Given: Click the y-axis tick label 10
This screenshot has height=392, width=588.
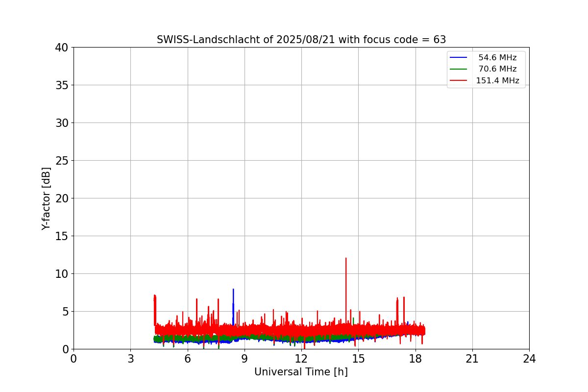Looking at the screenshot, I should (x=62, y=274).
